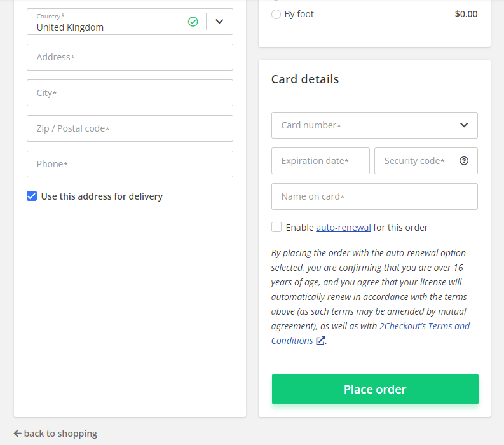Select the Zip / Postal code field
504x445 pixels.
[x=130, y=128]
